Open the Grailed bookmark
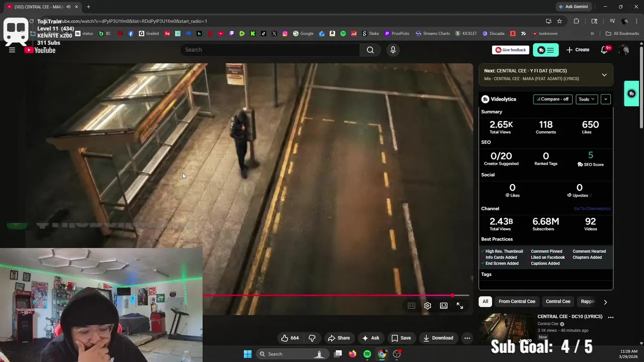644x362 pixels. [x=149, y=34]
